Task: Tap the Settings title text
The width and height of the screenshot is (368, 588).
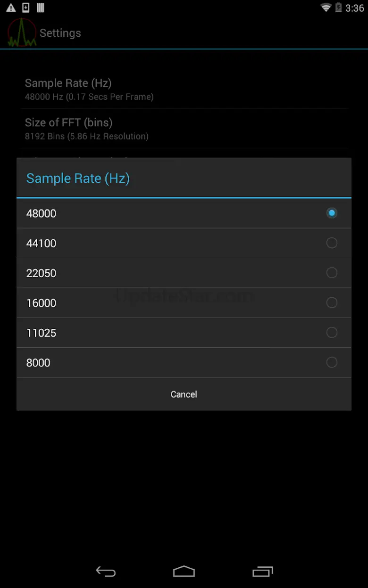Action: [x=60, y=33]
